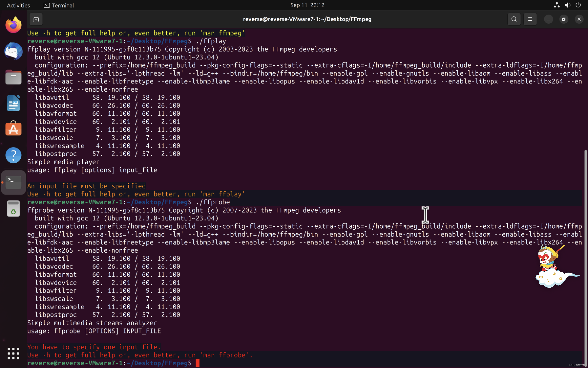Click 'You have to specify one input file.'

click(x=94, y=347)
